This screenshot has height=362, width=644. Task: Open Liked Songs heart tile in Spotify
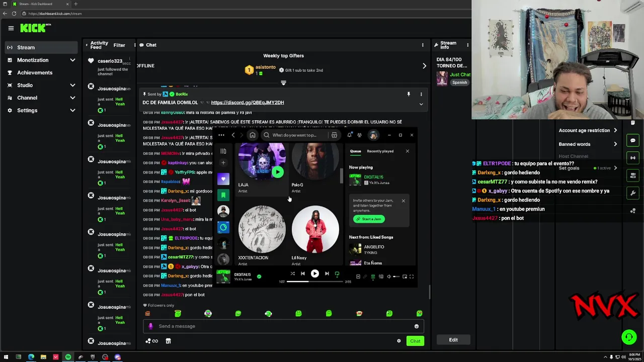click(x=223, y=179)
